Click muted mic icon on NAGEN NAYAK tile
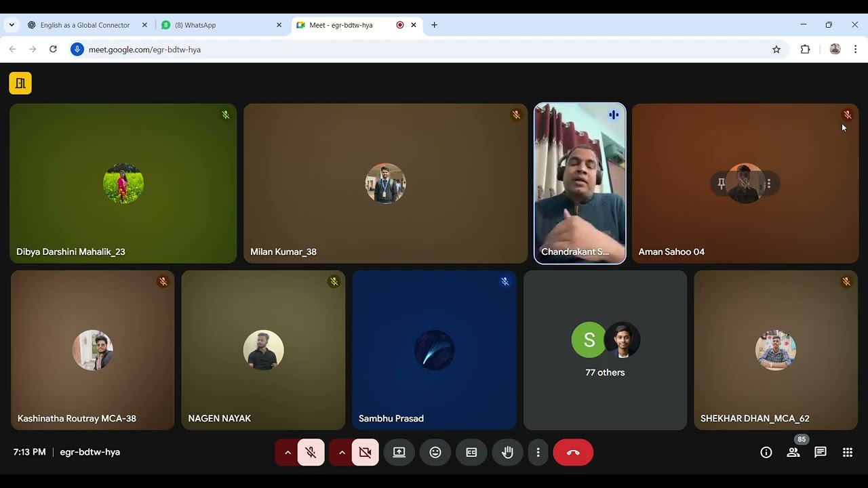The height and width of the screenshot is (488, 868). tap(334, 281)
